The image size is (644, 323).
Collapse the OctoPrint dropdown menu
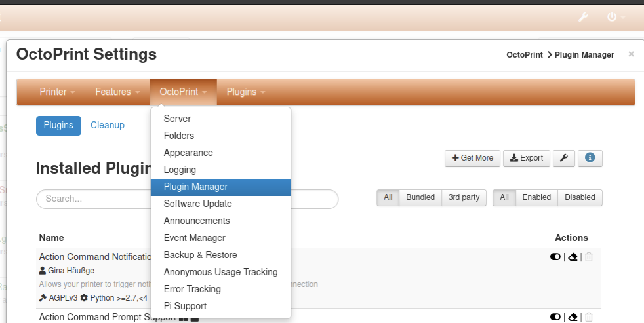click(x=183, y=92)
